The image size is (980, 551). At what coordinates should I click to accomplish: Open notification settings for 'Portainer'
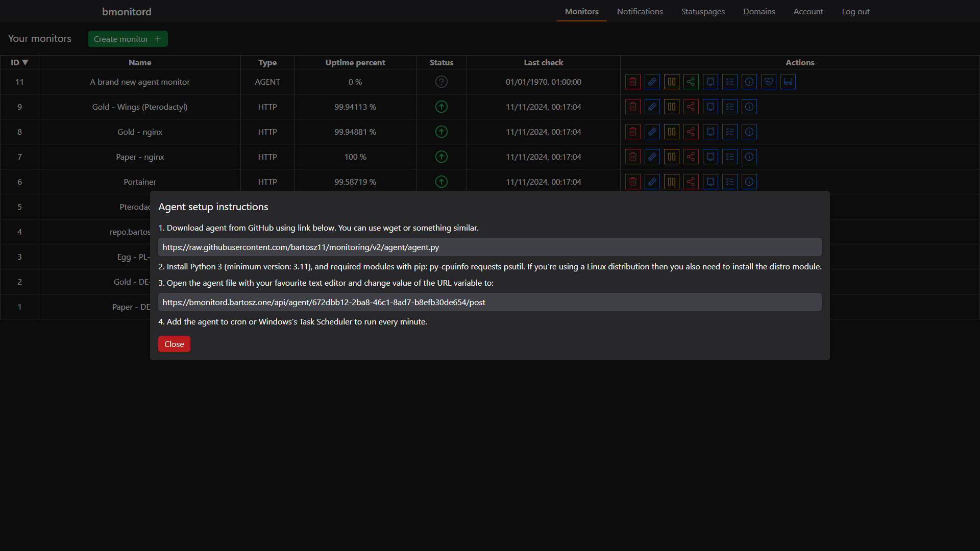(x=710, y=182)
